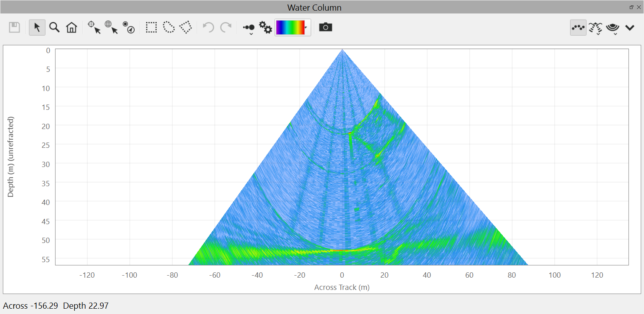The width and height of the screenshot is (644, 314).
Task: Click the seabed return at nadir
Action: (x=342, y=250)
